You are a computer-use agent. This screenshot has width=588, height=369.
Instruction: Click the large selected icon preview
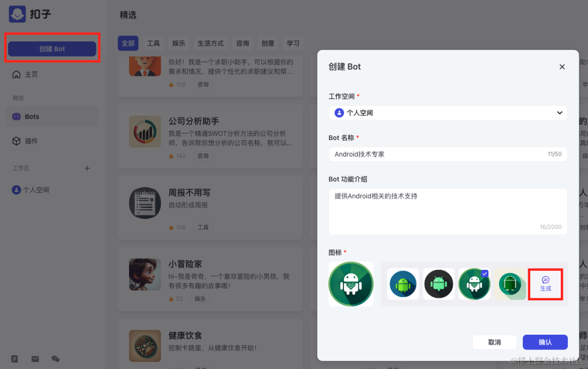351,284
